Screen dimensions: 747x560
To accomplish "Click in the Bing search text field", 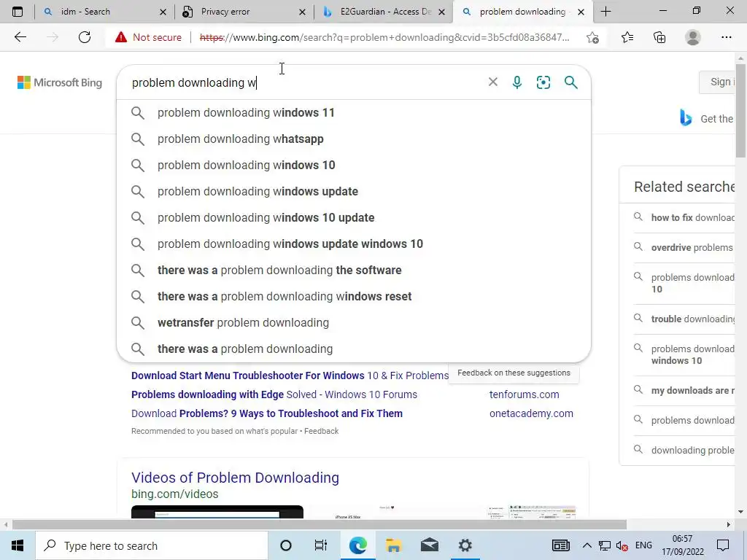I will tap(305, 82).
